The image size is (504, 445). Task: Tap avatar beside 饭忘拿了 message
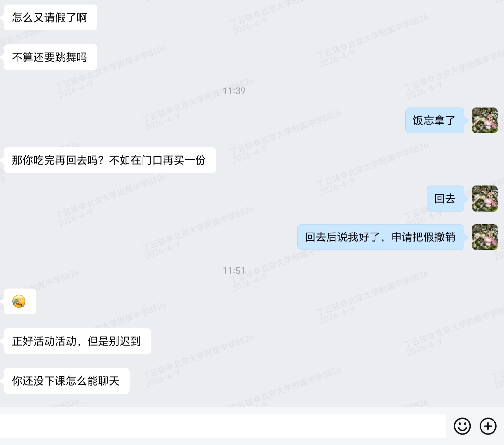tap(485, 120)
